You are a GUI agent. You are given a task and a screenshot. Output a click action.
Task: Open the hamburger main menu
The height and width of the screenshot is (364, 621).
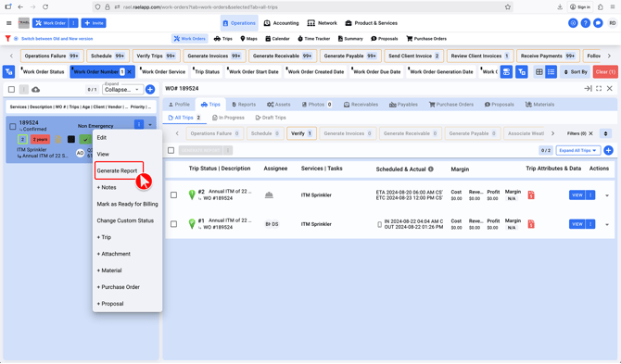coord(8,23)
